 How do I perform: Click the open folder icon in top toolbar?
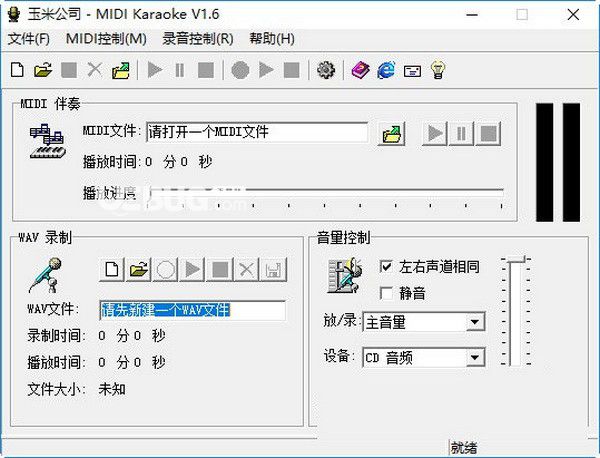pyautogui.click(x=43, y=70)
